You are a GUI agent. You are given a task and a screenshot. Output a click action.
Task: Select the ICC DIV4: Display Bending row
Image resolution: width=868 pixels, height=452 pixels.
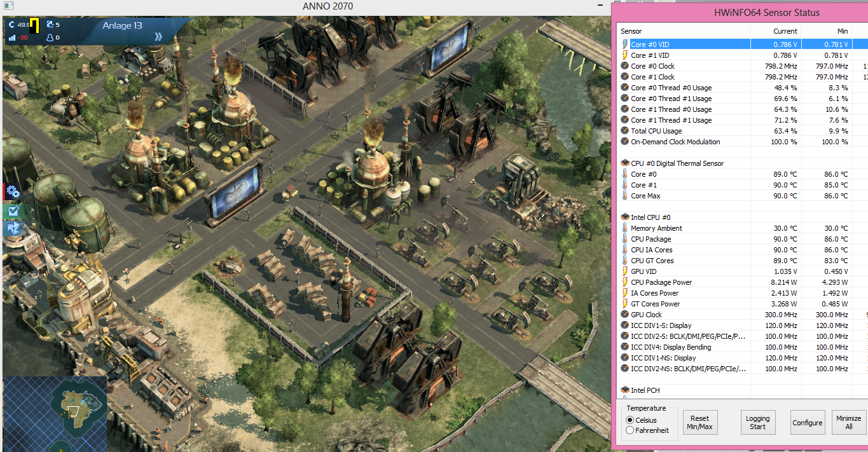coord(743,347)
